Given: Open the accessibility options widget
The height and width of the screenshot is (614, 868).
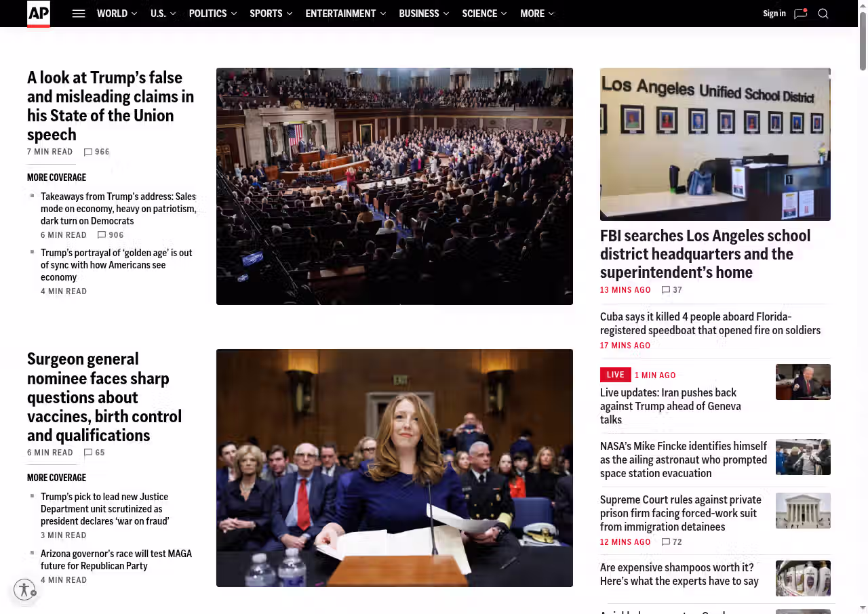Looking at the screenshot, I should (24, 590).
